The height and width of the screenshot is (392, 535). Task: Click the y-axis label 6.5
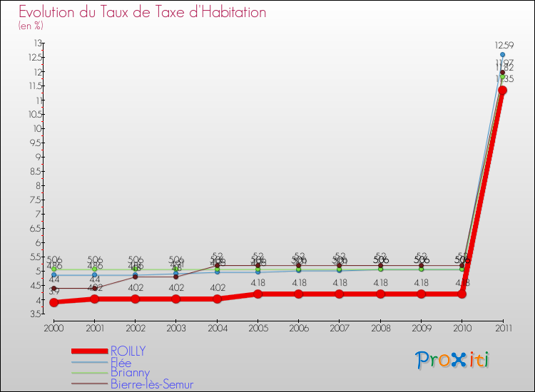click(36, 228)
